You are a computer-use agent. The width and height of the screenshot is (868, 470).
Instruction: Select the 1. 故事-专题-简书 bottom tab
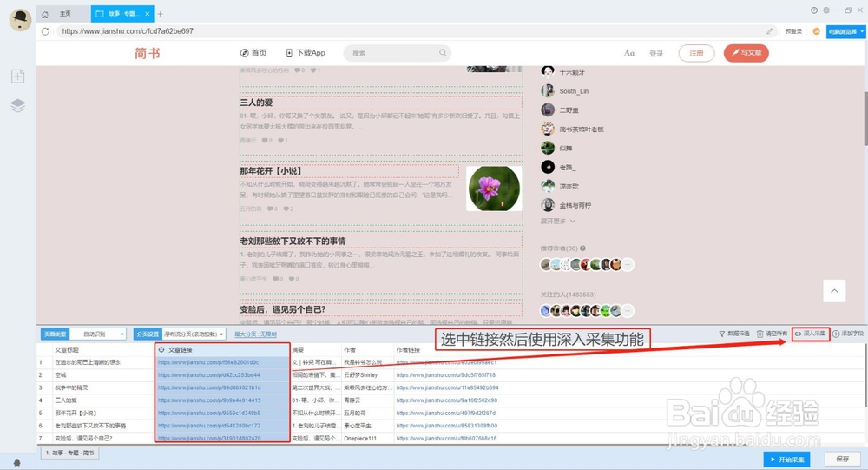69,453
